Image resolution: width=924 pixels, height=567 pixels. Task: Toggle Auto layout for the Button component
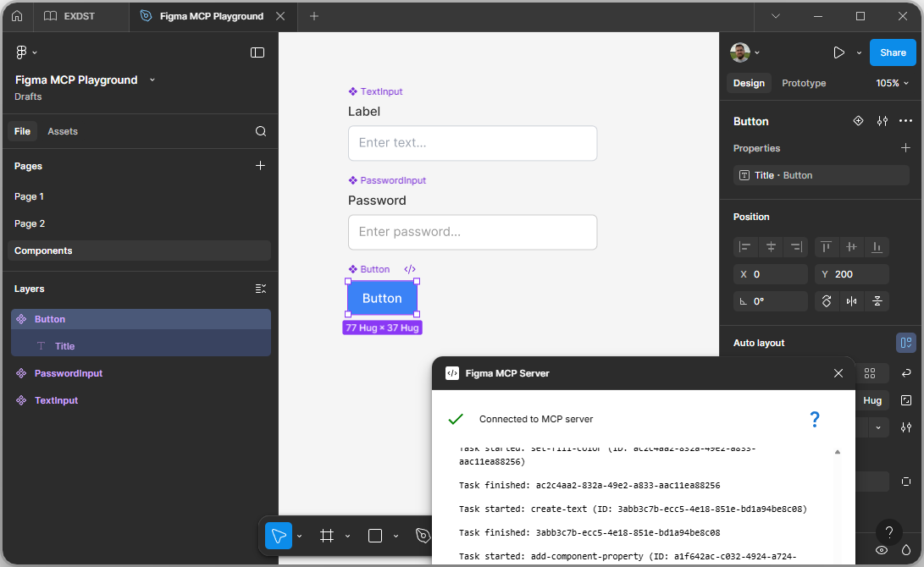click(x=905, y=342)
